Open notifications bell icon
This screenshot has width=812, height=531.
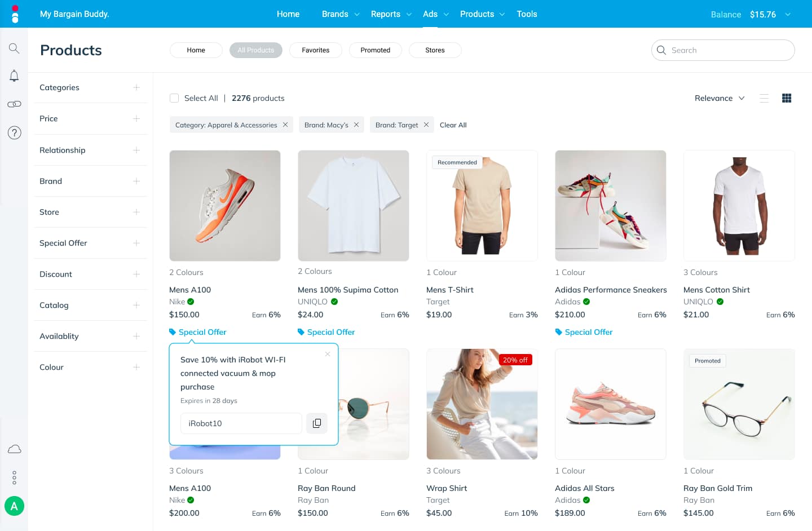pyautogui.click(x=14, y=76)
